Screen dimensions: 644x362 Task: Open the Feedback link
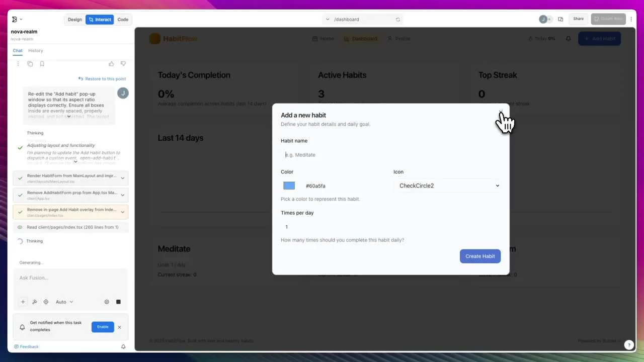(26, 346)
